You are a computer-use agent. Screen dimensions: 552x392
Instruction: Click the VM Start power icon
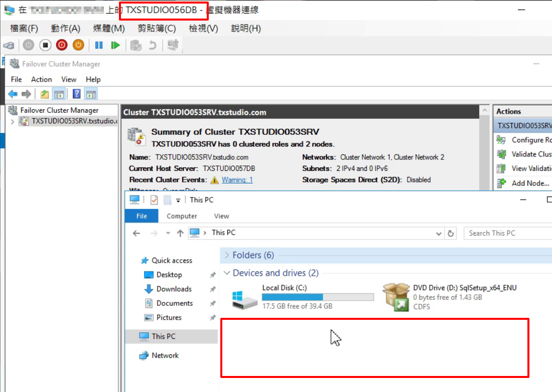click(x=29, y=45)
